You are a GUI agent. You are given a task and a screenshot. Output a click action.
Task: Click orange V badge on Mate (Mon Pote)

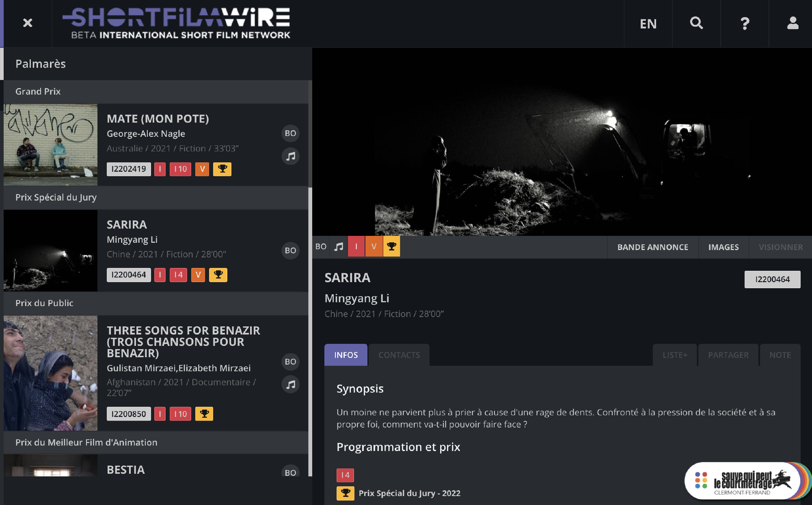202,169
